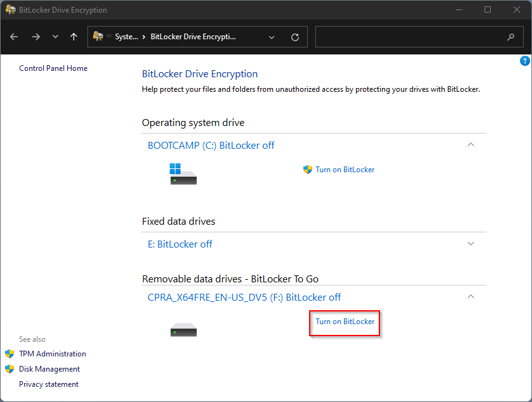Screen dimensions: 532x402
Task: Click the BitLocker address bar icon
Action: tap(98, 36)
